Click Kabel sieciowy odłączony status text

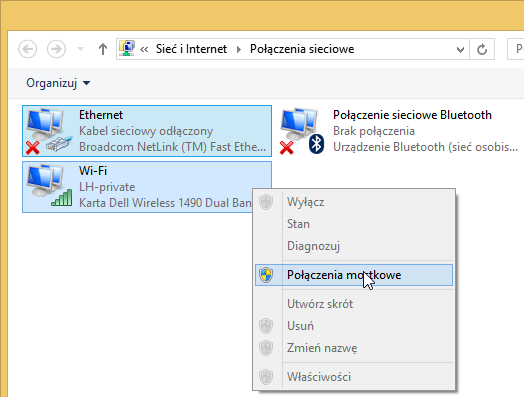[146, 131]
